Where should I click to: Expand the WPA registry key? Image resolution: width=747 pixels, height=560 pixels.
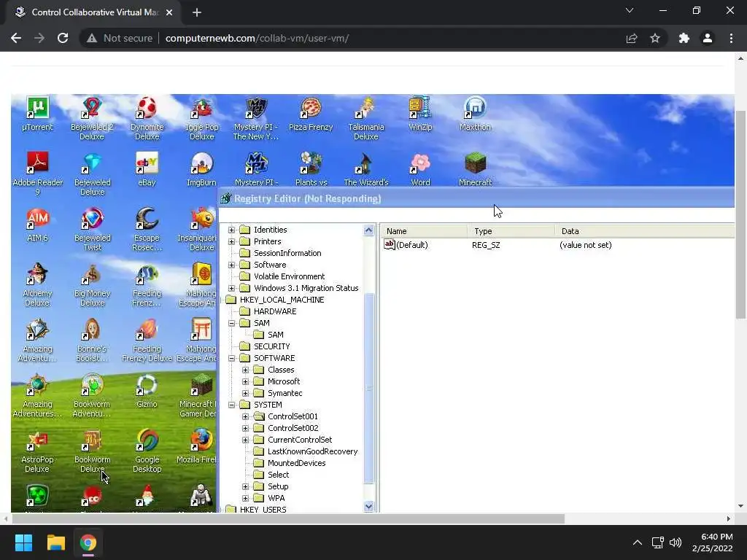pos(245,498)
